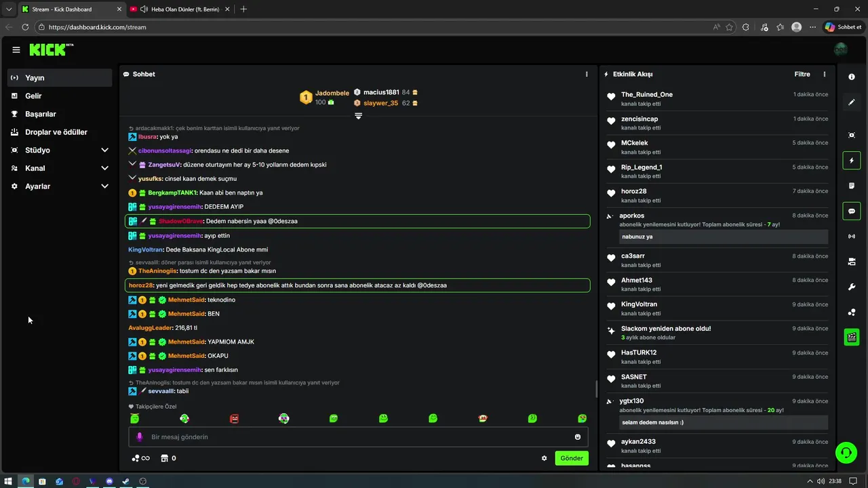
Task: Reload the page
Action: click(25, 27)
